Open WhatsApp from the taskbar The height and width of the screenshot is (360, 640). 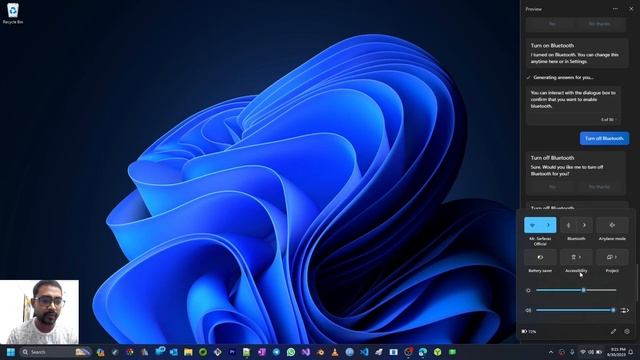291,352
